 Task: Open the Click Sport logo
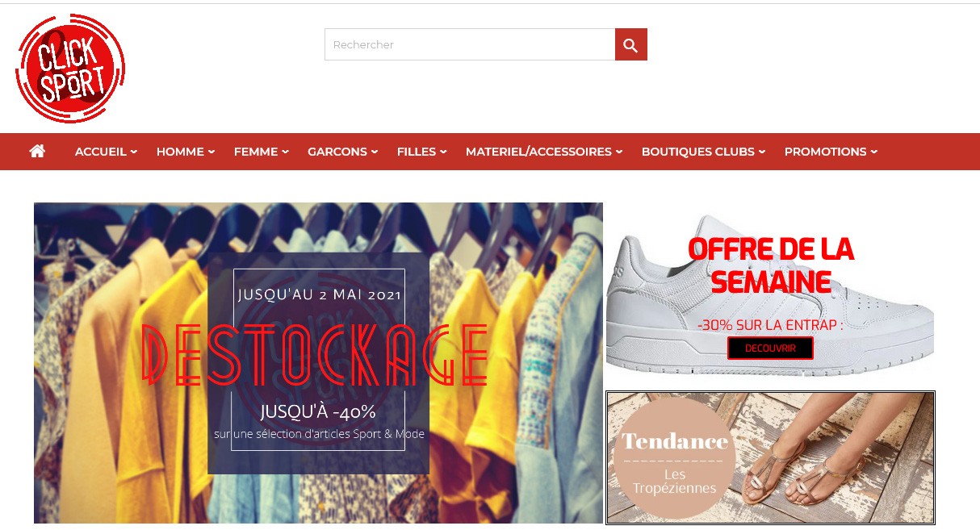(70, 69)
